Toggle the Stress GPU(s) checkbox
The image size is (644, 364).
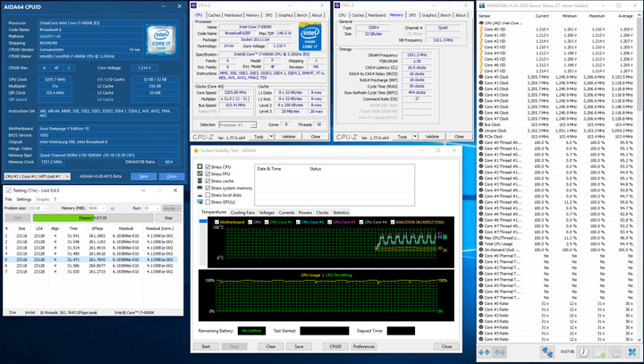[208, 202]
